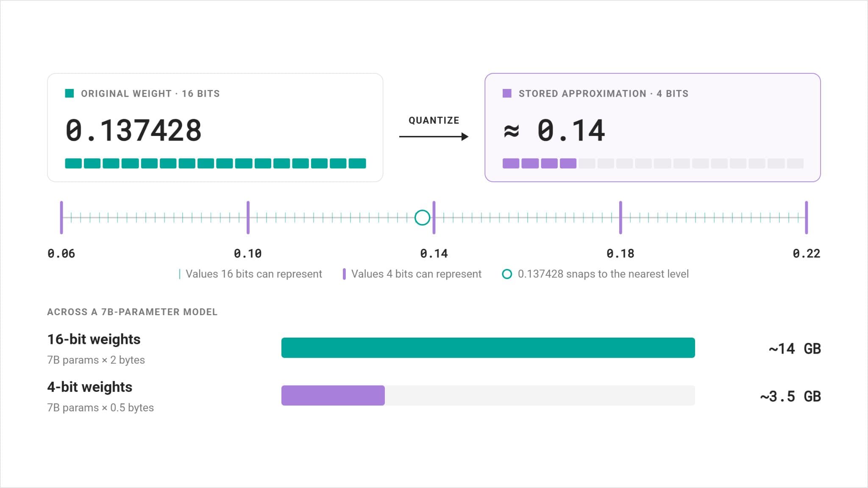This screenshot has width=868, height=488.
Task: Click the purple tick at 0.22
Action: 807,218
